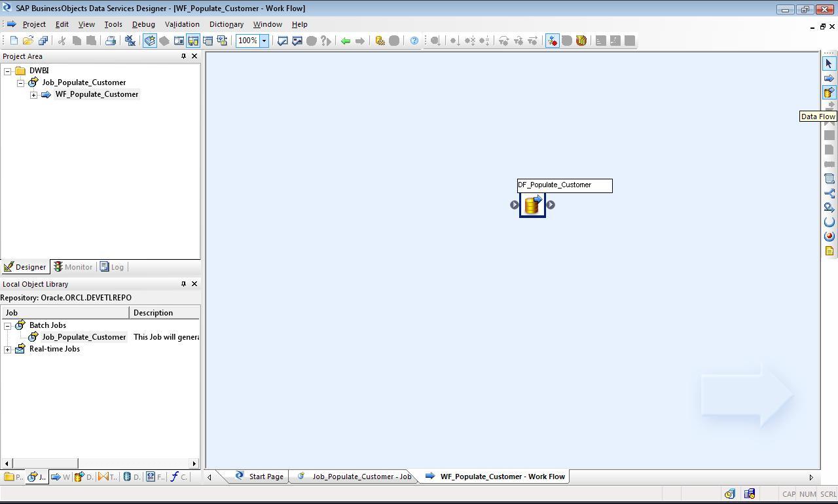Select the Annotation tool in palette
The width and height of the screenshot is (838, 504).
(x=829, y=251)
